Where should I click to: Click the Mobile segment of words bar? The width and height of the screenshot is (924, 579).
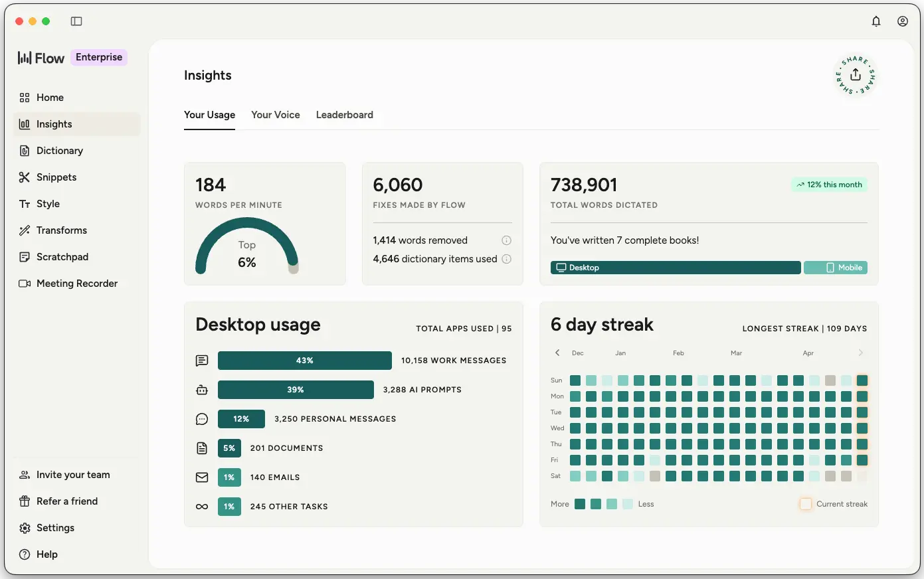click(x=836, y=268)
